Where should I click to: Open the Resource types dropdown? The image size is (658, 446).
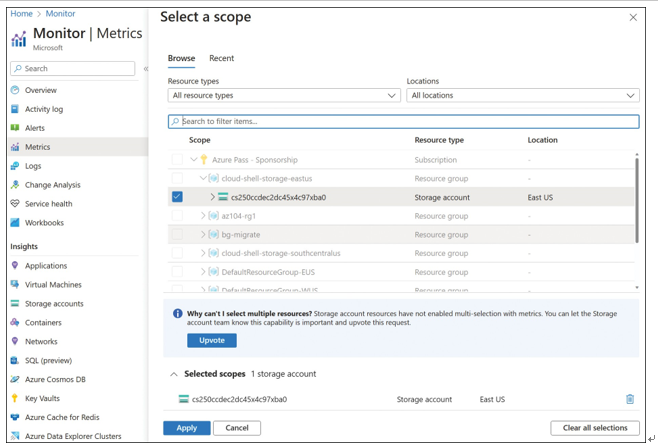pyautogui.click(x=284, y=95)
